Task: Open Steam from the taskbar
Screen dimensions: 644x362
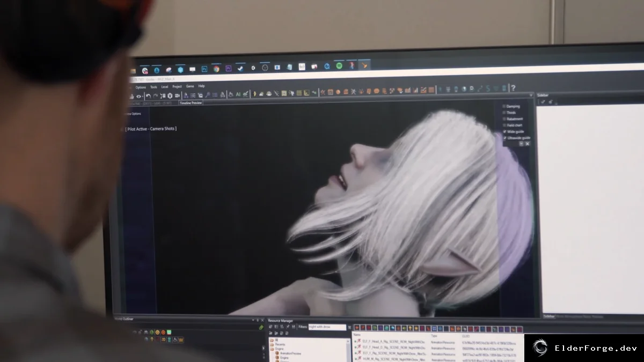Action: pos(240,68)
